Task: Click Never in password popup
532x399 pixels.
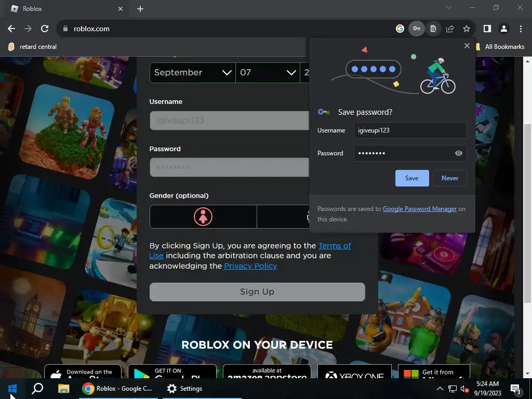Action: (x=450, y=178)
